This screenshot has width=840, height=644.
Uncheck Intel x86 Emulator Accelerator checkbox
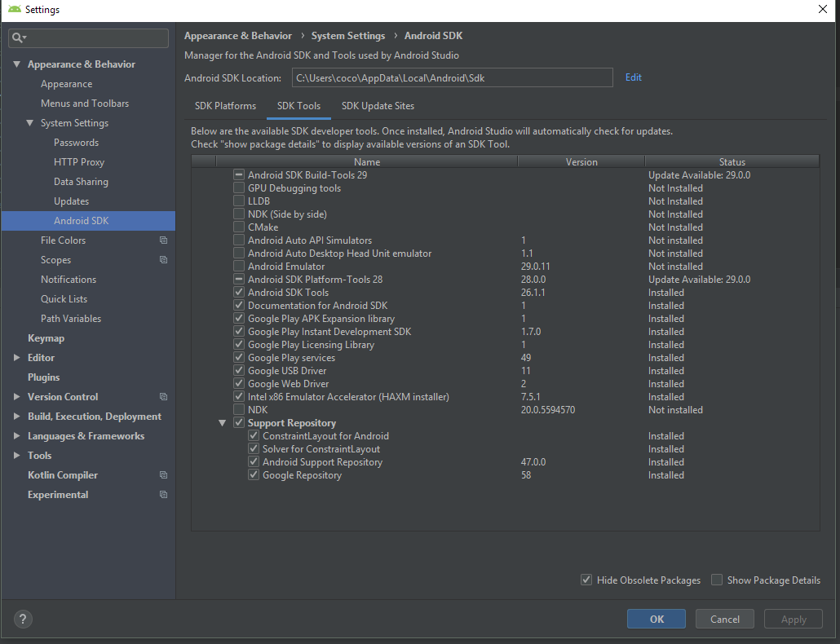[x=239, y=397]
